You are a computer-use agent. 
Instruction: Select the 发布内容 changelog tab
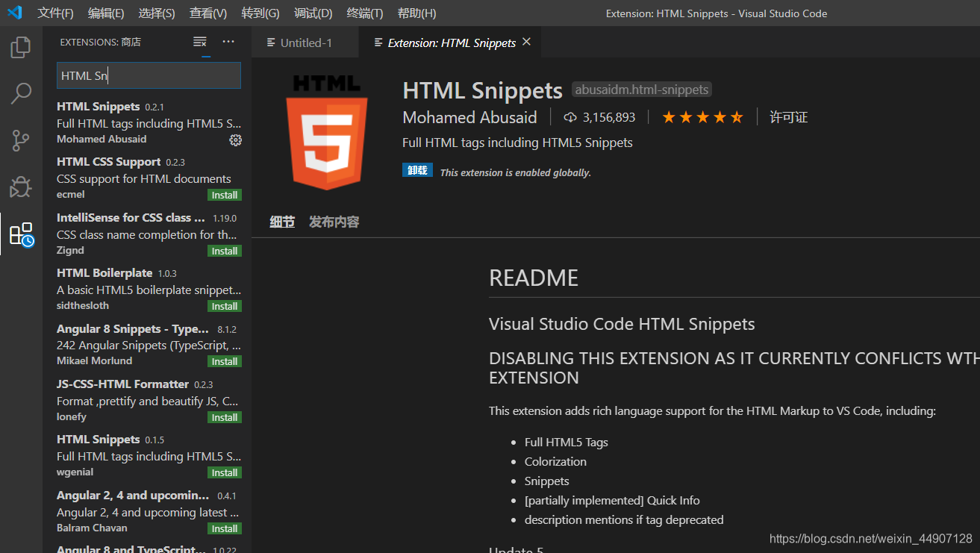pos(334,222)
